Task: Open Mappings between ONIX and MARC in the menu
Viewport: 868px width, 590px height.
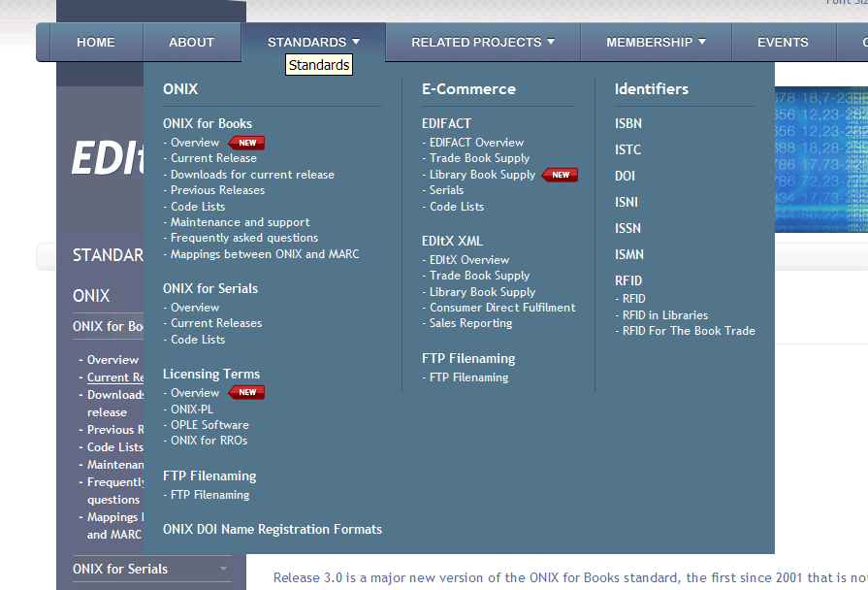Action: pos(265,254)
